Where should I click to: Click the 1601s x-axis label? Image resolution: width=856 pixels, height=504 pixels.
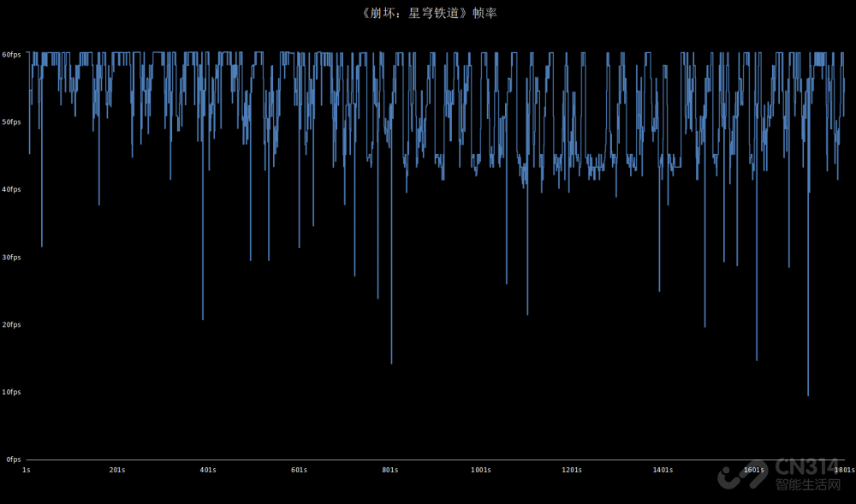click(754, 470)
